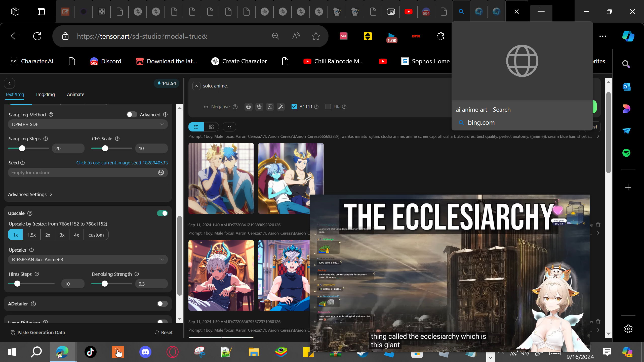This screenshot has height=362, width=644.
Task: Select the 1.5x upscale option
Action: click(31, 235)
